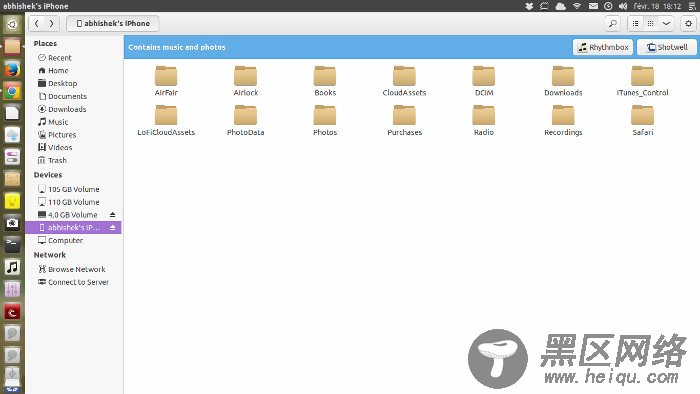The width and height of the screenshot is (700, 394).
Task: Open device with Shotwell
Action: (667, 47)
